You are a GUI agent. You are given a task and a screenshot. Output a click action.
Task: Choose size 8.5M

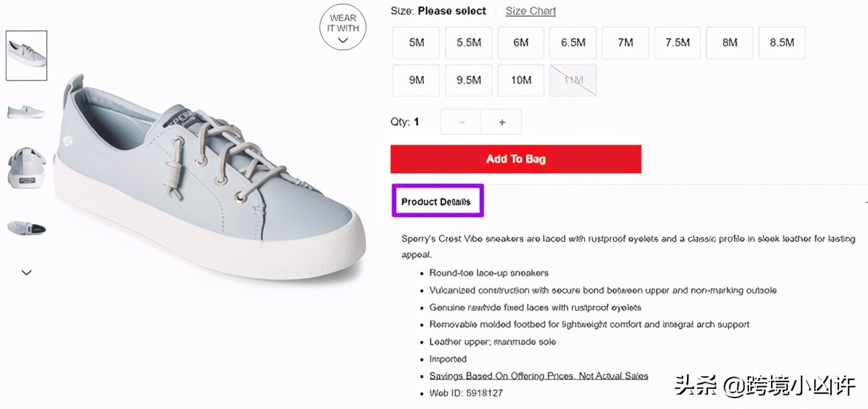point(782,43)
